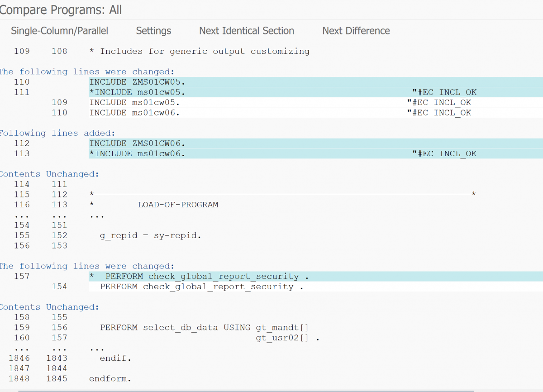Jump to Next Difference
The height and width of the screenshot is (392, 543).
pyautogui.click(x=356, y=31)
